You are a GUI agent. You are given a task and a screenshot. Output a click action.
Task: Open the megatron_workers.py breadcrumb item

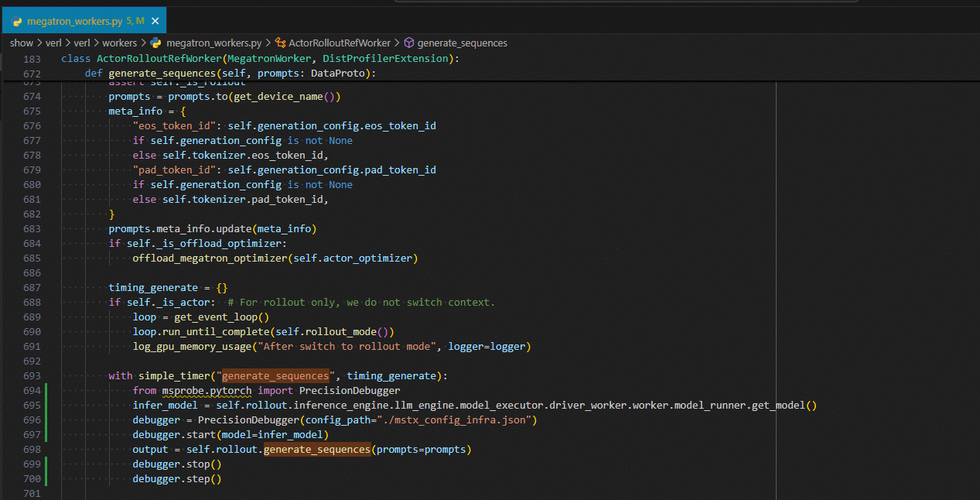click(213, 43)
